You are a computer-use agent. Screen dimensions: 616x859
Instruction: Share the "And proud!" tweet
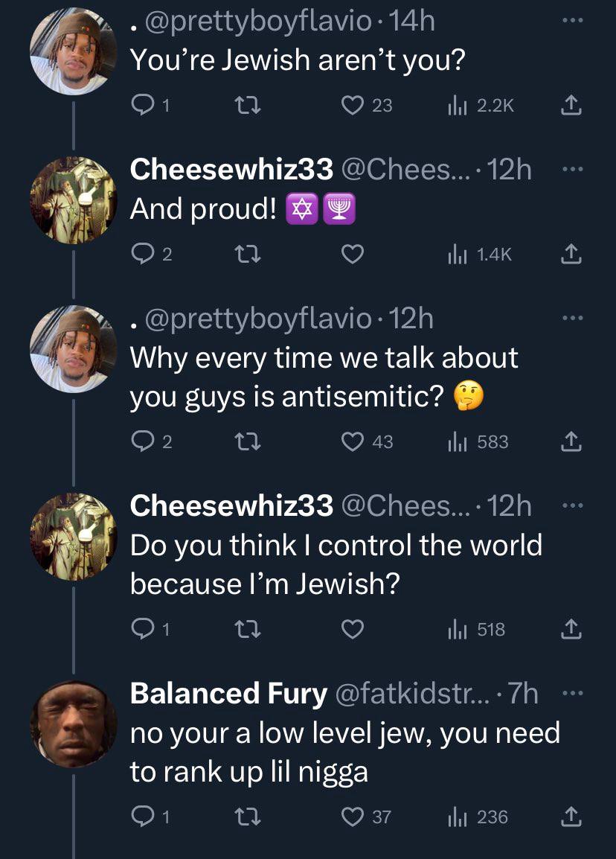point(569,255)
